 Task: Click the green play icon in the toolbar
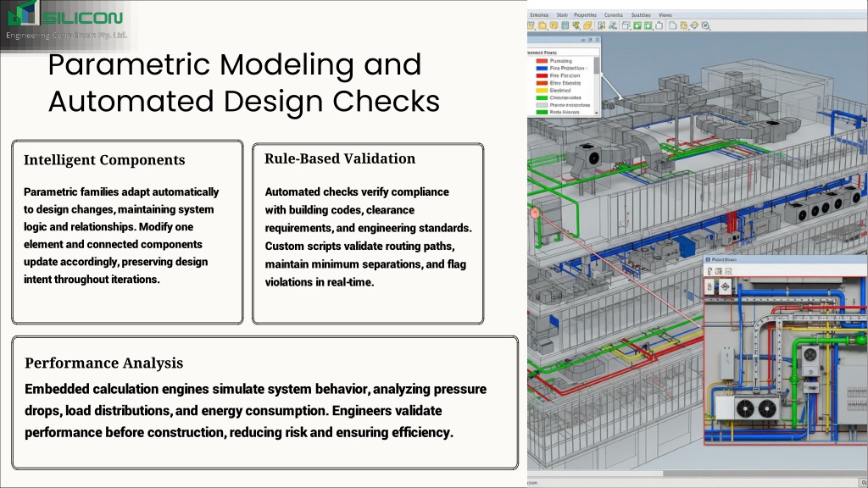(637, 25)
